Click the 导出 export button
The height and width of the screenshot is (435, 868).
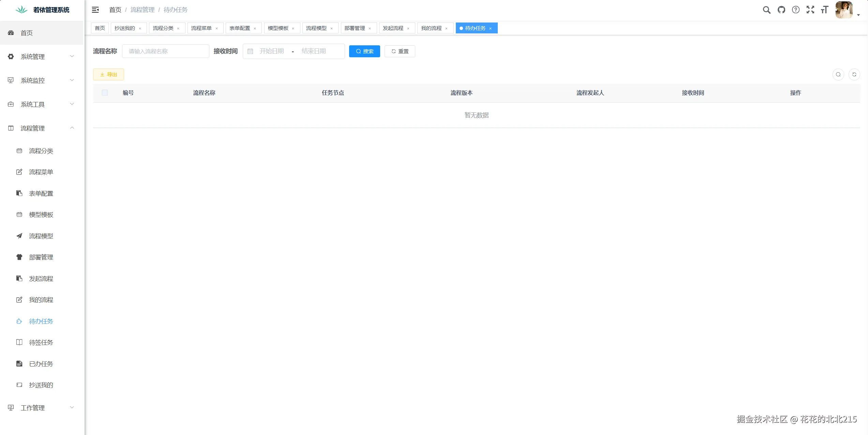[108, 74]
